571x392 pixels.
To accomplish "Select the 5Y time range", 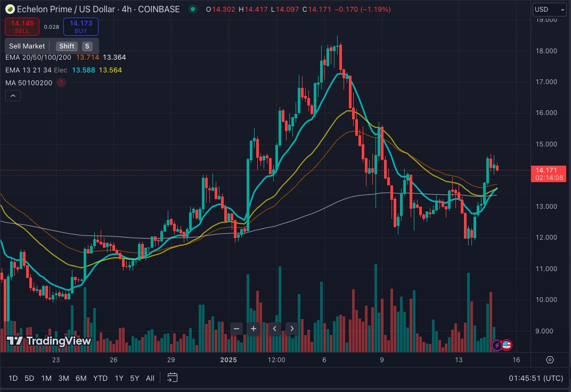I will coord(135,378).
